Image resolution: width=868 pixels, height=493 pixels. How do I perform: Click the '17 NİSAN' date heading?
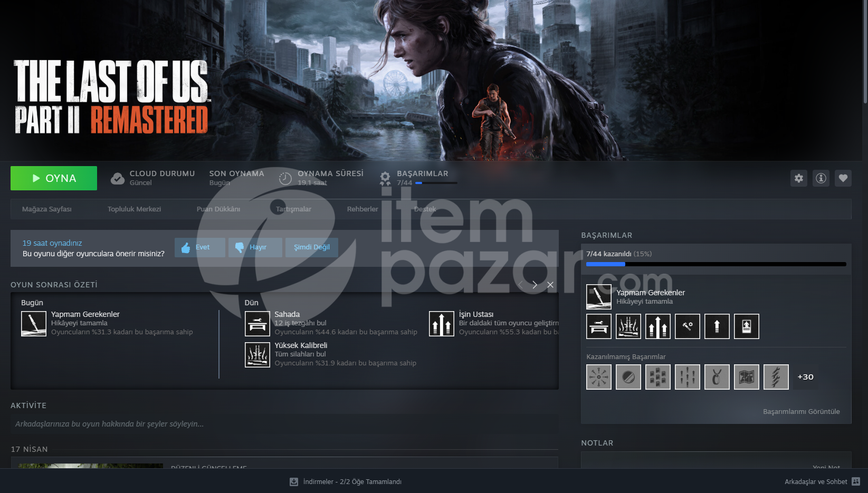[x=30, y=449]
